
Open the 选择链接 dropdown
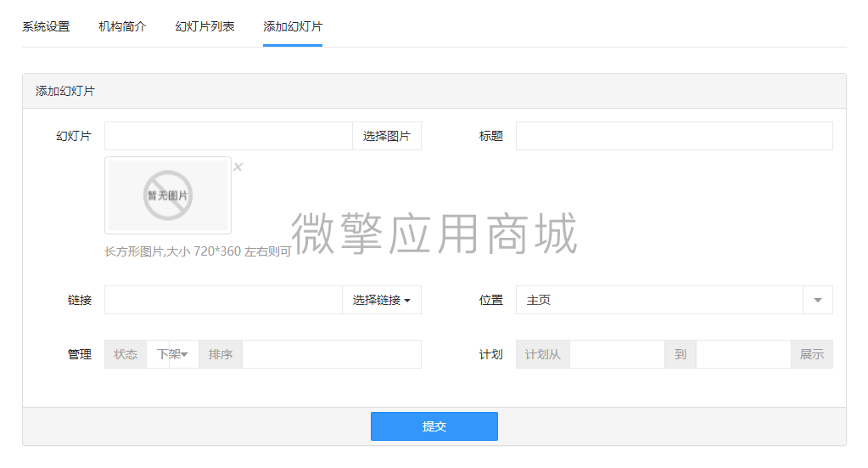pos(382,300)
